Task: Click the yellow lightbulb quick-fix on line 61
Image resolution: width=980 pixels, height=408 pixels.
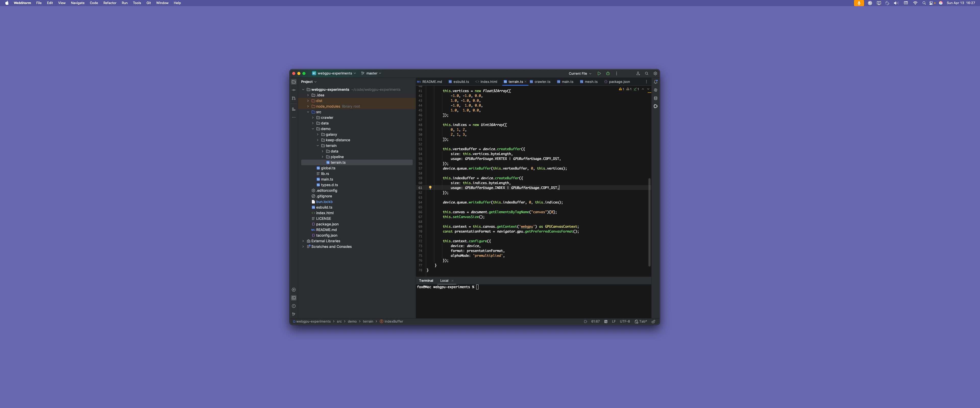Action: (430, 187)
